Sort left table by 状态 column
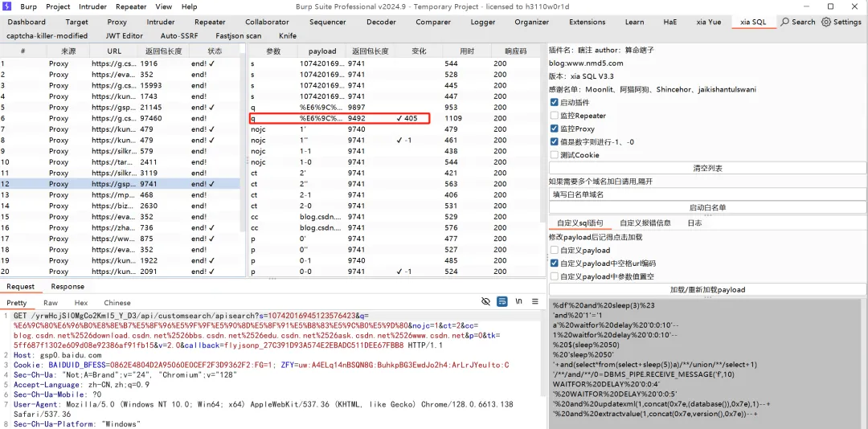Screen dimensions: 868x429 pos(215,51)
